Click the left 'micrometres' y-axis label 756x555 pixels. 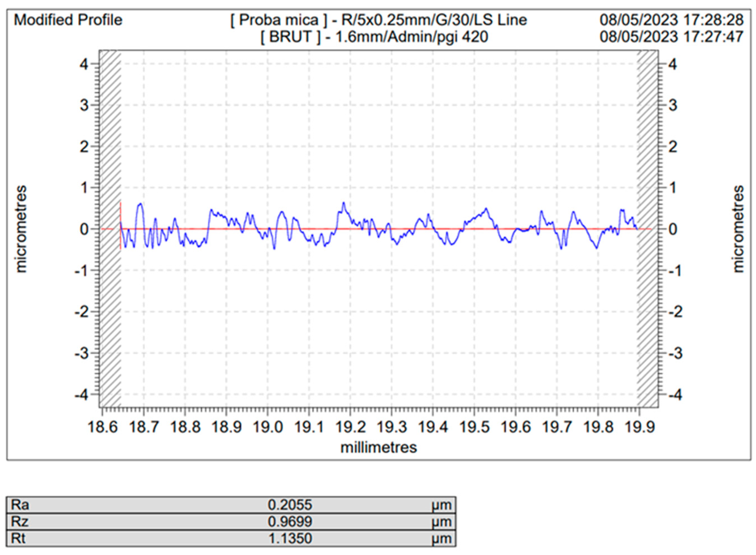(21, 229)
